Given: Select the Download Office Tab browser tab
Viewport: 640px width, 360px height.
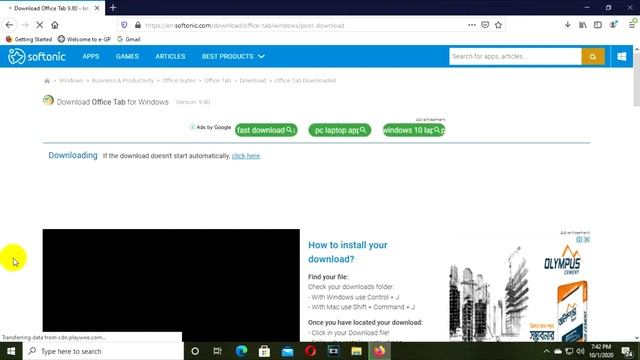Looking at the screenshot, I should 52,8.
